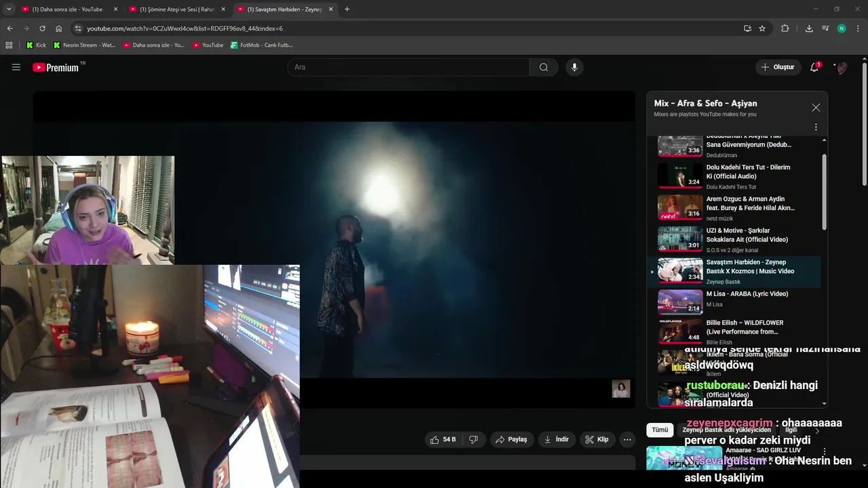
Task: Show more filter chips with right arrow
Action: click(817, 430)
